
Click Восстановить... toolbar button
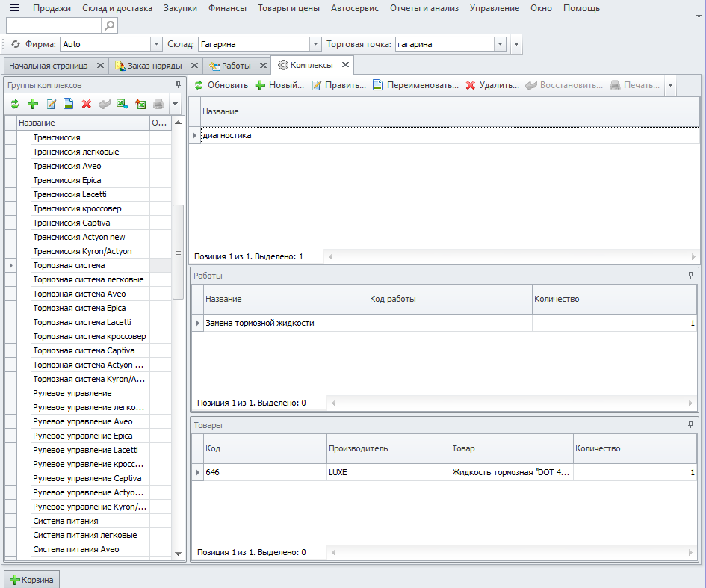(564, 85)
